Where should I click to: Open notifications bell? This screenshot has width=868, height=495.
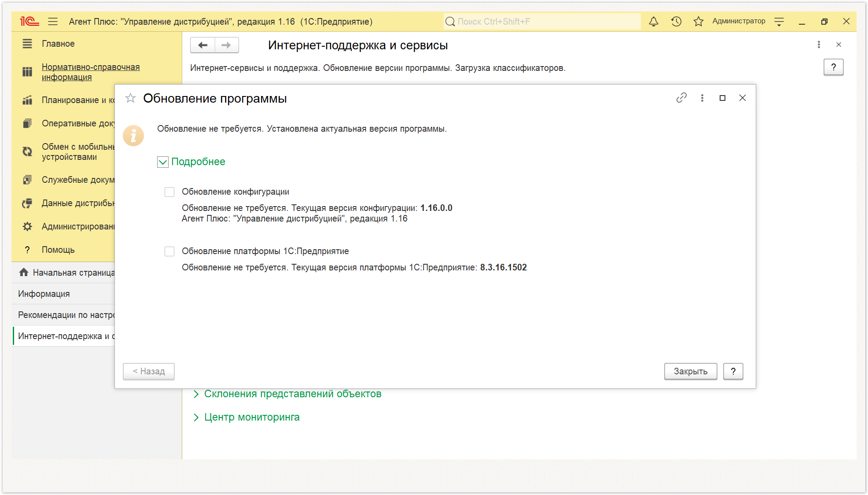(x=654, y=21)
